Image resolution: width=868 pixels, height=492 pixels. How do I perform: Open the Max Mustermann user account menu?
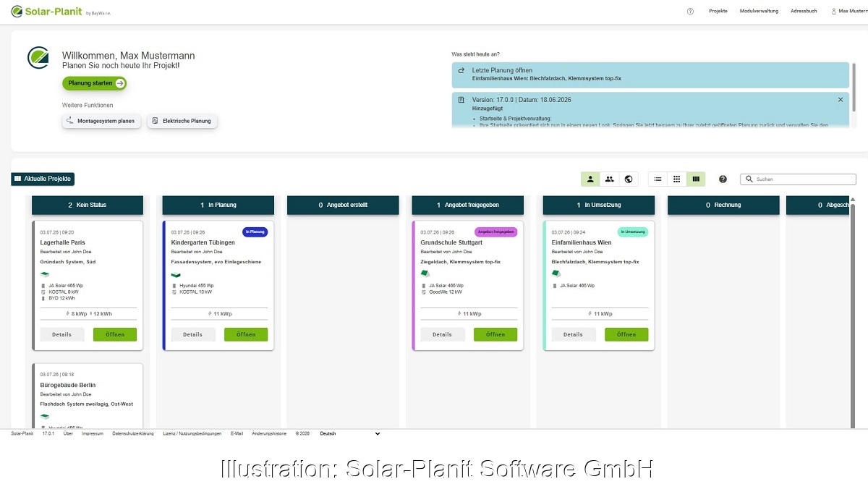coord(849,12)
